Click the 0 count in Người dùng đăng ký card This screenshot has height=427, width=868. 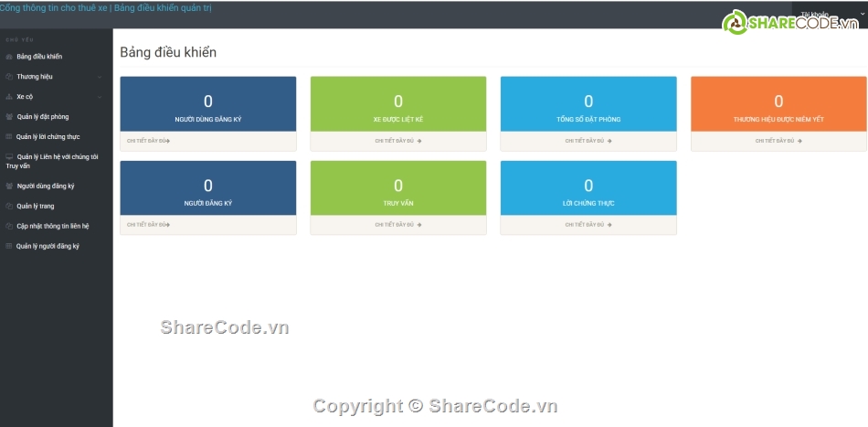pos(208,101)
